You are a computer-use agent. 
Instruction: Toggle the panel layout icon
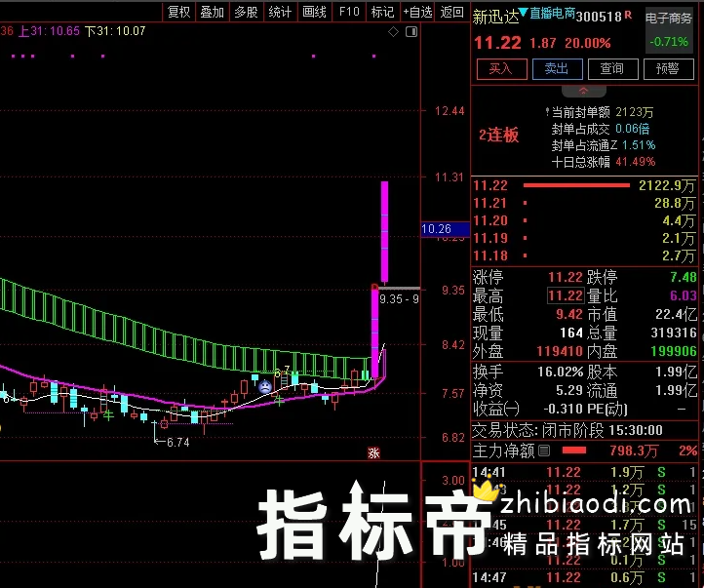[411, 31]
